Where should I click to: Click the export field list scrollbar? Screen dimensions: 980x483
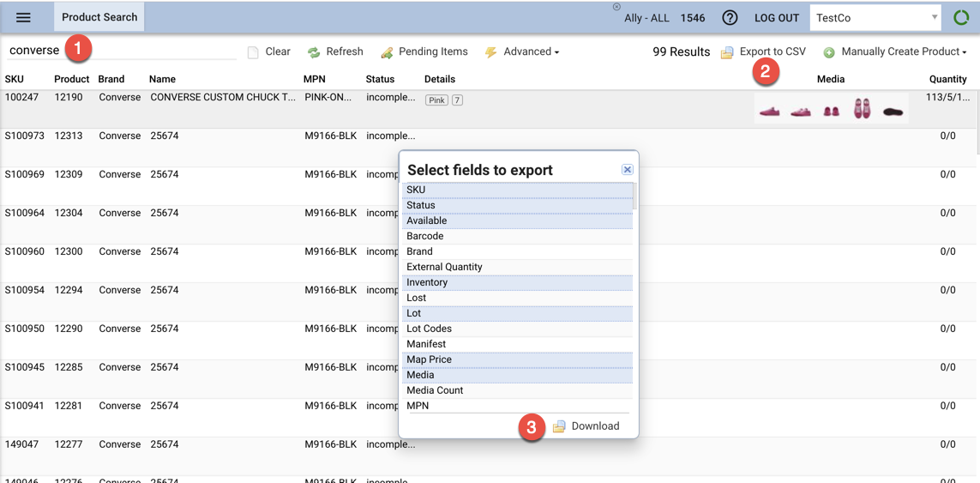[635, 196]
